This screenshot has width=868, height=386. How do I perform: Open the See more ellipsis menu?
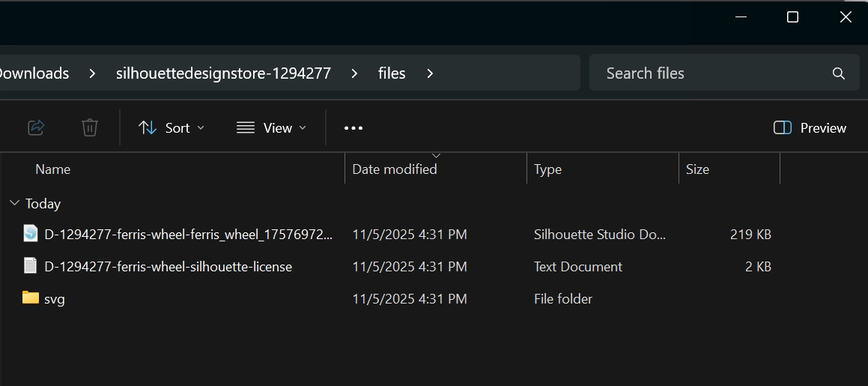pos(353,128)
